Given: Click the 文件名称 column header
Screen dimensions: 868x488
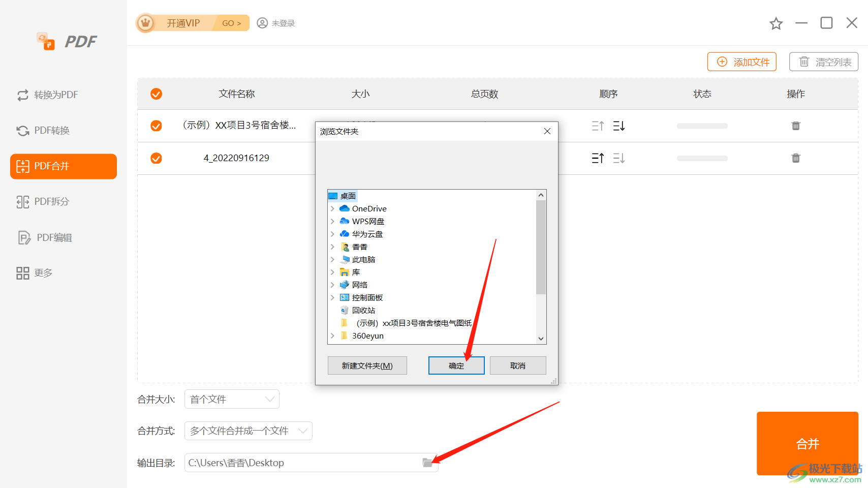Looking at the screenshot, I should point(237,94).
